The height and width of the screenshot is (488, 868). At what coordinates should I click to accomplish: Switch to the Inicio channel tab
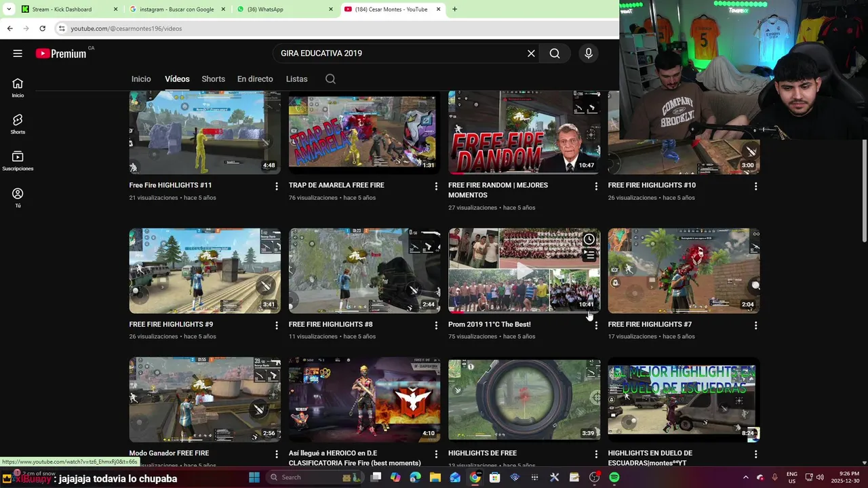pos(141,79)
